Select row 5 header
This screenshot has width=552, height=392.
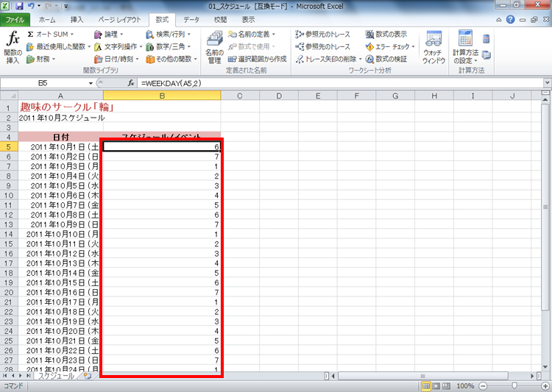pyautogui.click(x=9, y=147)
